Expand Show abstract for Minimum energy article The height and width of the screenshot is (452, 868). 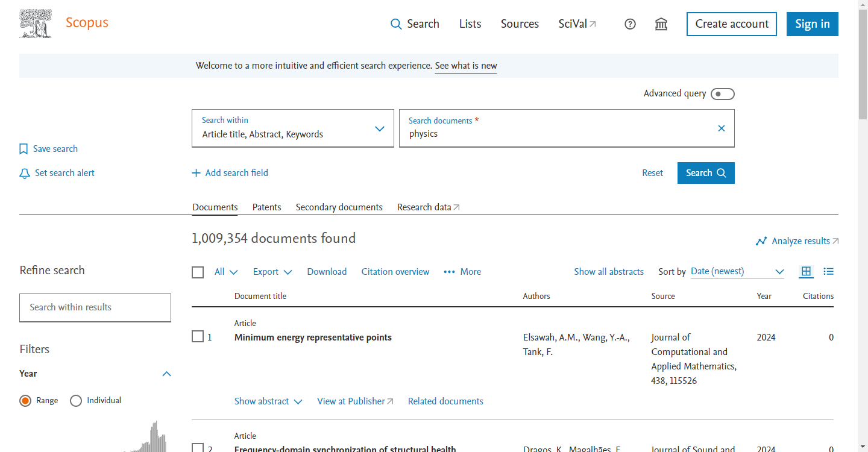(268, 401)
